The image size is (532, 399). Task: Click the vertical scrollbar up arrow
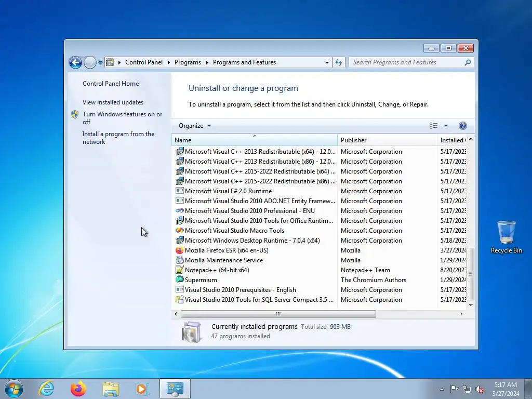coord(471,139)
